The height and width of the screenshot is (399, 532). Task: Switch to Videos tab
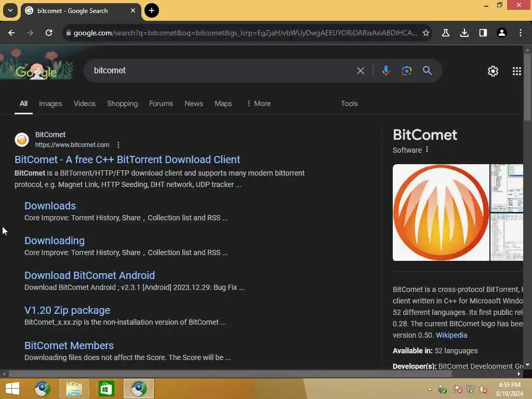click(85, 103)
